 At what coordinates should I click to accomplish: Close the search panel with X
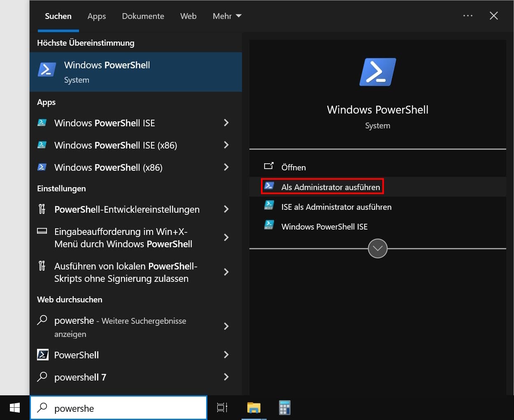pyautogui.click(x=494, y=16)
